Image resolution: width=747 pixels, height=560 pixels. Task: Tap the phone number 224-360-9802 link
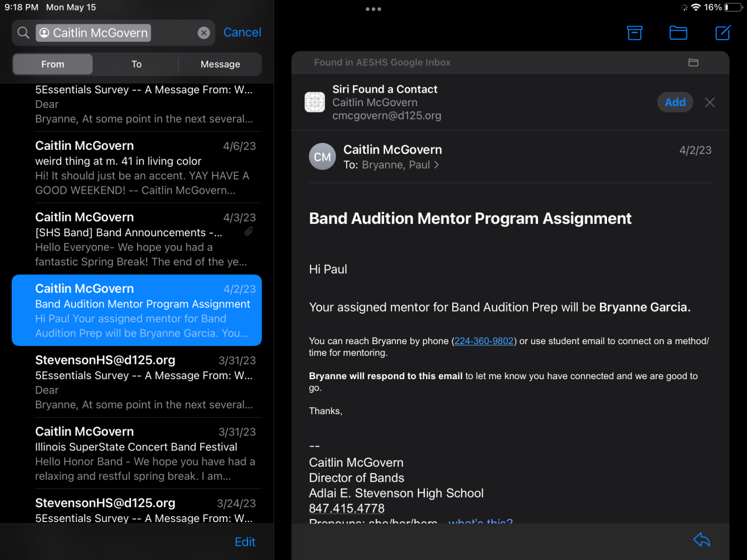[x=484, y=341]
